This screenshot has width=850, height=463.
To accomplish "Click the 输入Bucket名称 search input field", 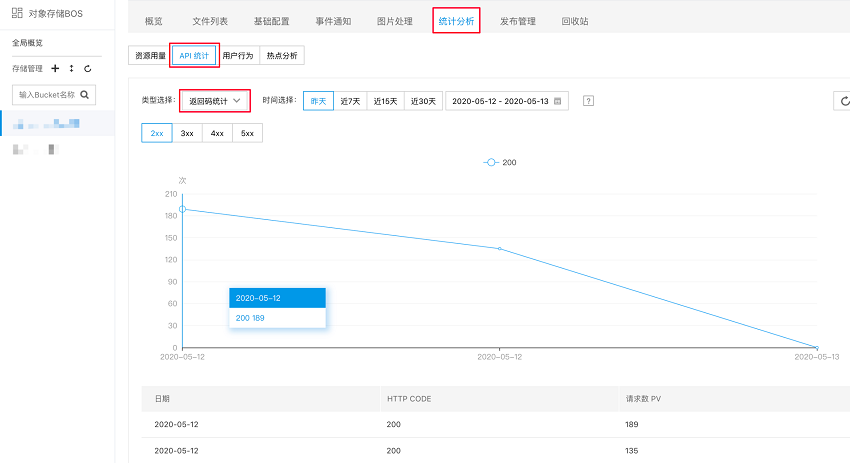I will point(46,95).
